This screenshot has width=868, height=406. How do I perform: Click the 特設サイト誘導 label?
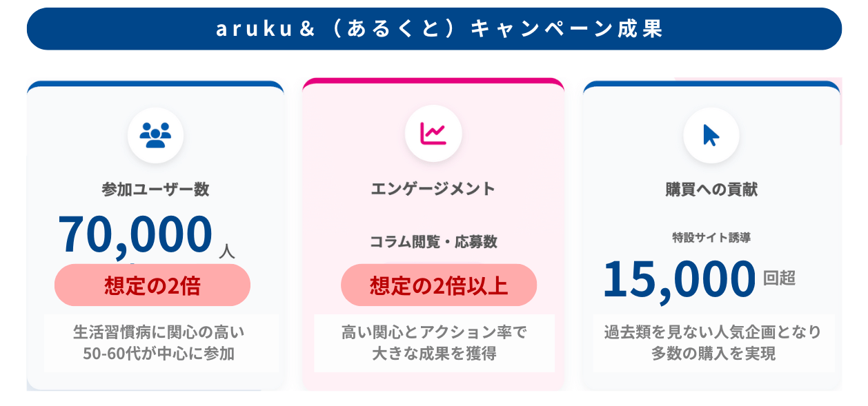[x=711, y=238]
